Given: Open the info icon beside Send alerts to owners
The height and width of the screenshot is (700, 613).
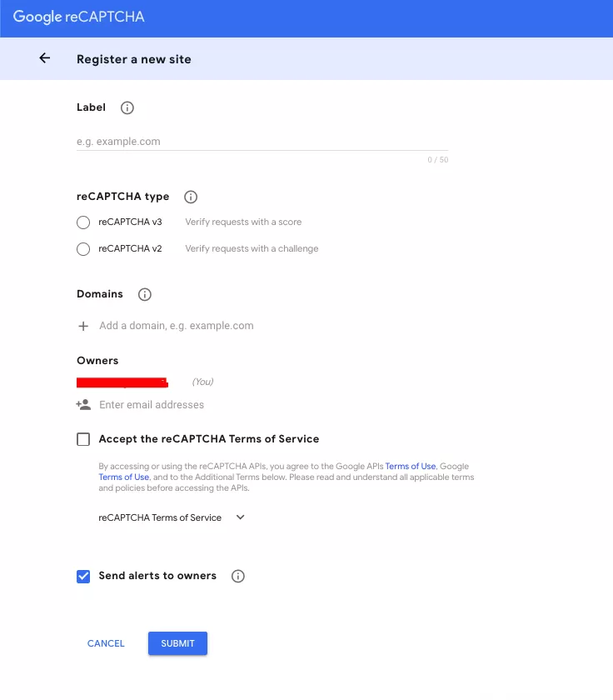Looking at the screenshot, I should click(x=238, y=576).
